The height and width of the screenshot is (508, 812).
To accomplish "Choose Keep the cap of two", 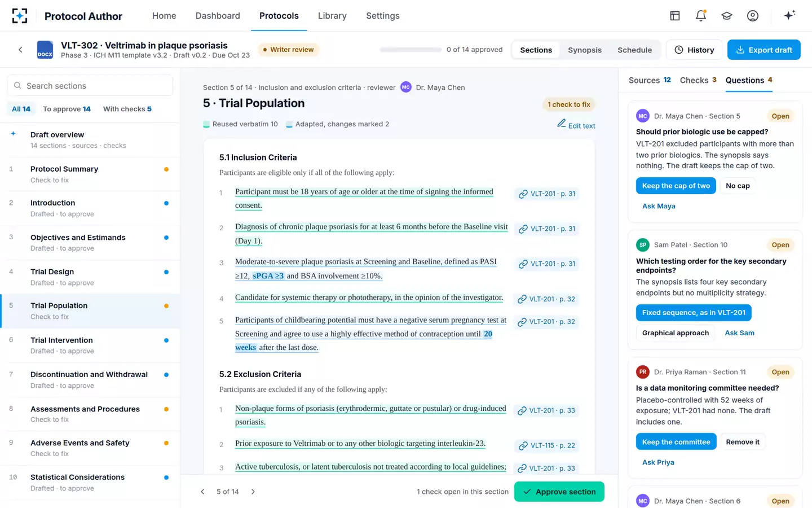I will pos(676,186).
